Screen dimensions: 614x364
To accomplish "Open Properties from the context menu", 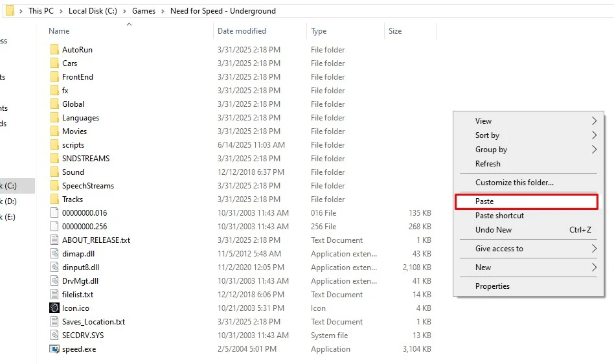I will click(x=493, y=286).
